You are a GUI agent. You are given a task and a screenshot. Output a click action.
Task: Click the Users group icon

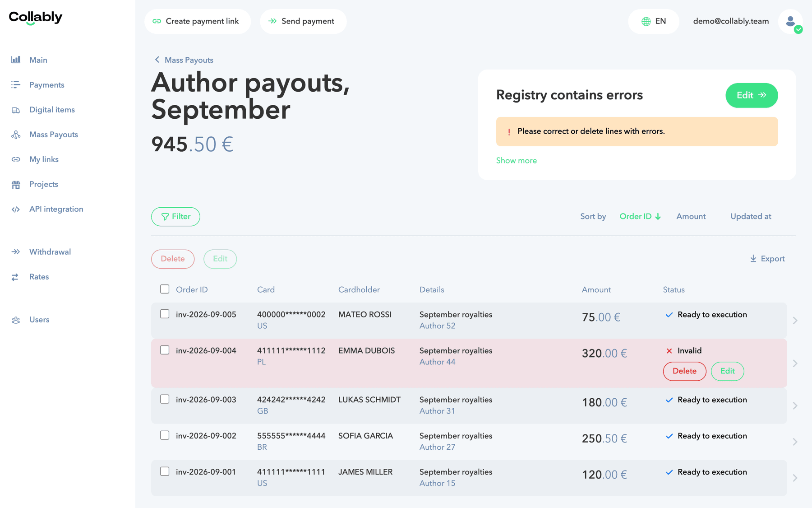tap(16, 320)
